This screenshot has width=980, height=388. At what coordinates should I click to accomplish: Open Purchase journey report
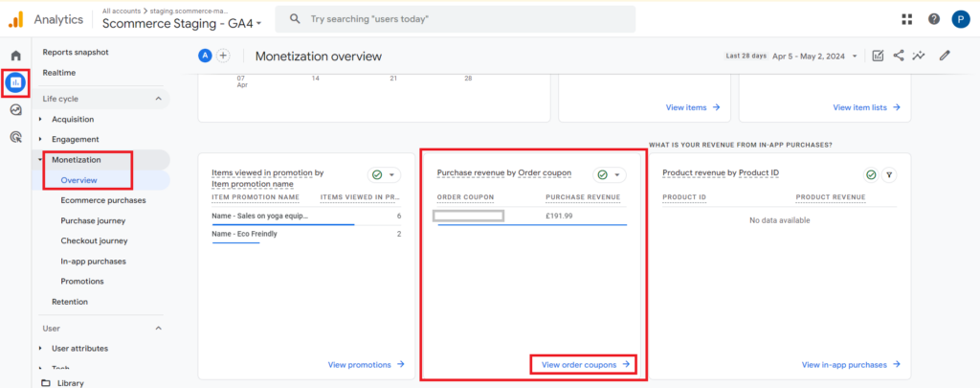[x=93, y=220]
